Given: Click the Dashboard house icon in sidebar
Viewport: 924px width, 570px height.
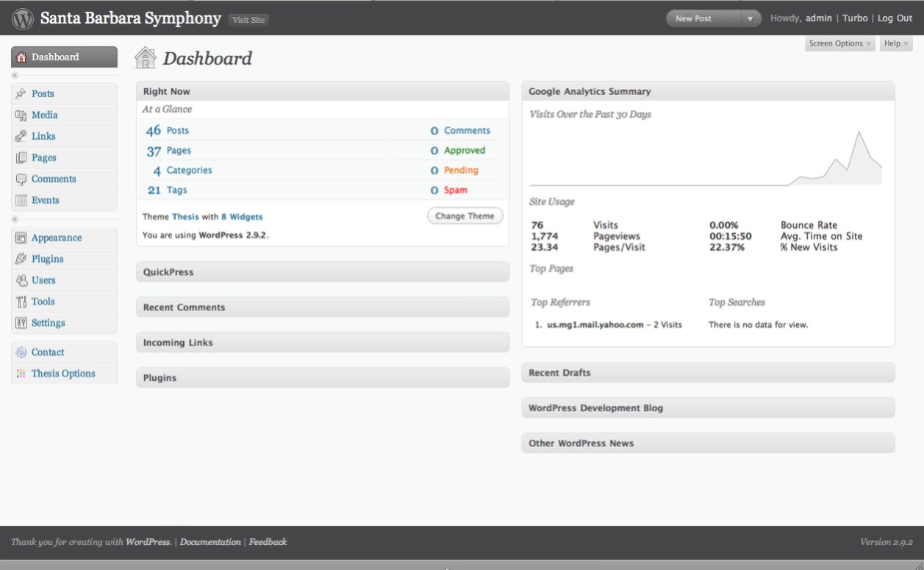Looking at the screenshot, I should tap(21, 57).
